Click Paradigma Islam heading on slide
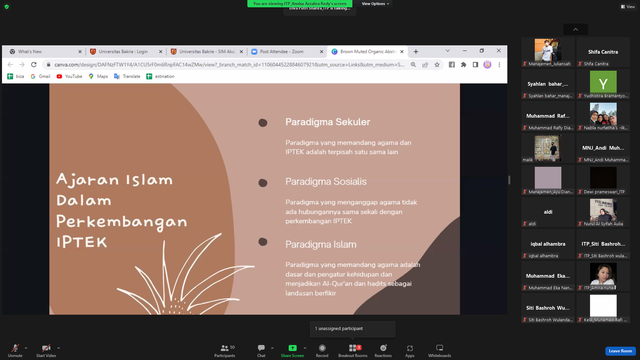The height and width of the screenshot is (360, 640). [321, 244]
